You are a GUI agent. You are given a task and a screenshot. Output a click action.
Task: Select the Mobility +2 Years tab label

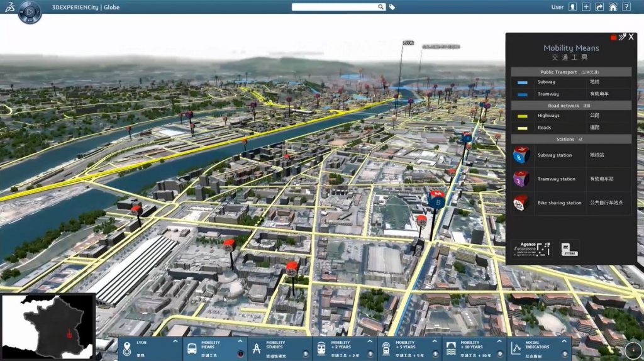coord(341,345)
